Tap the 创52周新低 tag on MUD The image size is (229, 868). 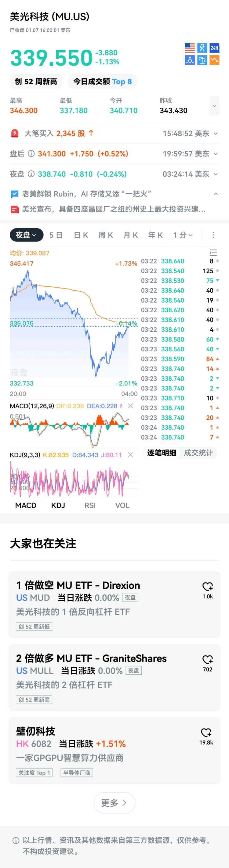pyautogui.click(x=34, y=627)
